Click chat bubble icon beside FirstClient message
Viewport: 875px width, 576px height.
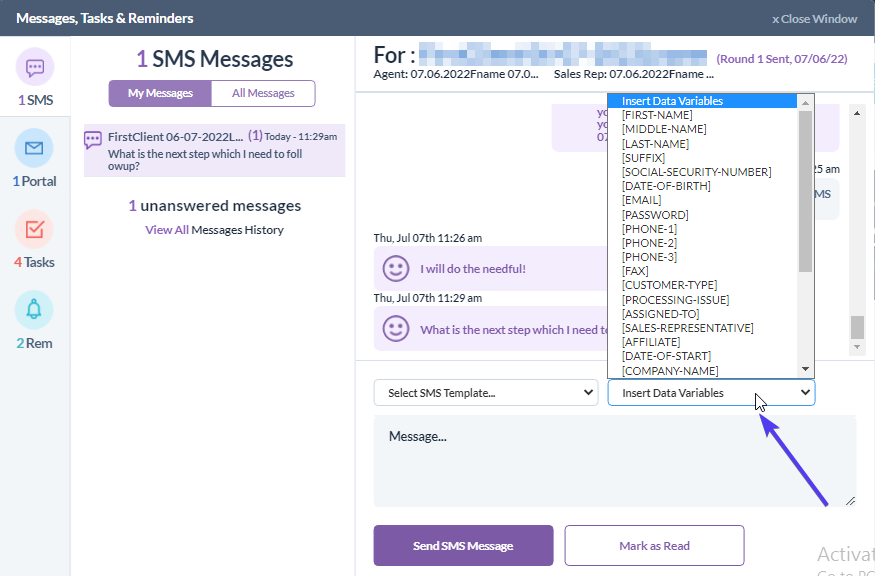click(x=94, y=140)
